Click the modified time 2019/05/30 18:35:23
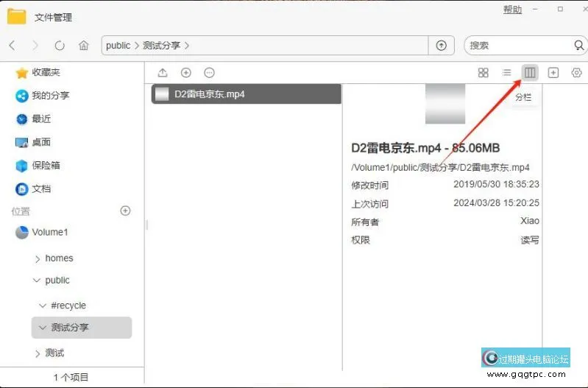The image size is (588, 388). [496, 184]
